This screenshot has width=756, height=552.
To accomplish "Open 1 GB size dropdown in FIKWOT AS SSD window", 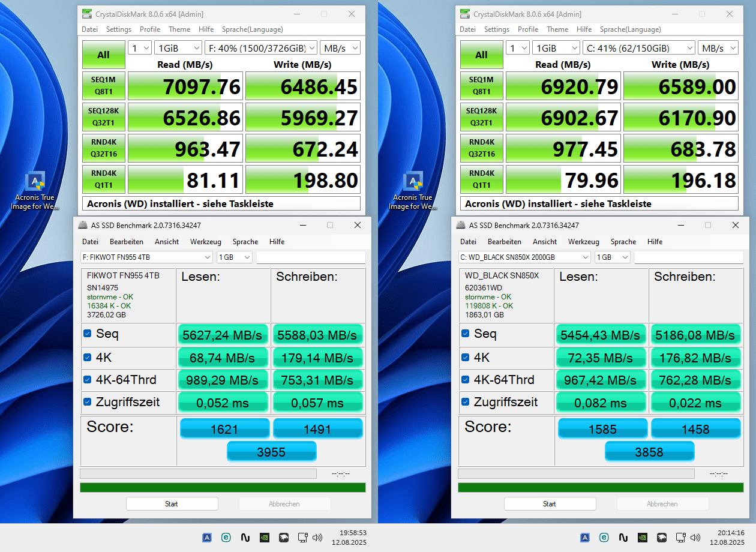I will click(234, 257).
